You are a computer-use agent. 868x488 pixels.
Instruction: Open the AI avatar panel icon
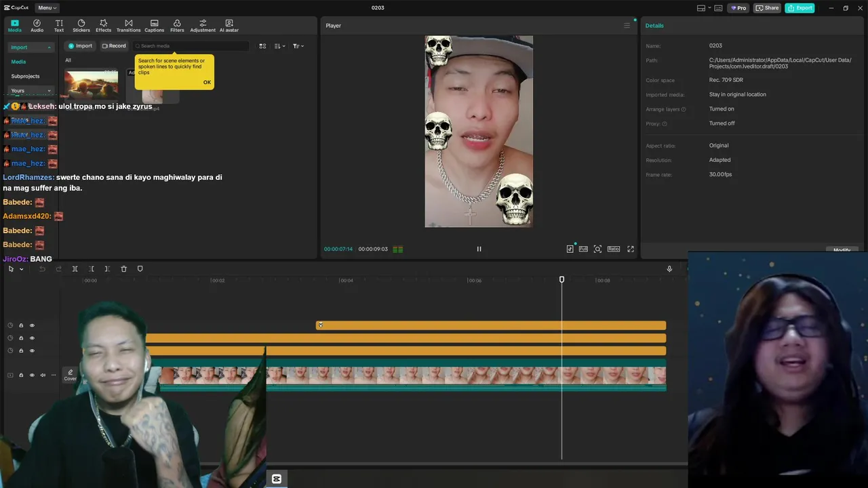coord(229,26)
